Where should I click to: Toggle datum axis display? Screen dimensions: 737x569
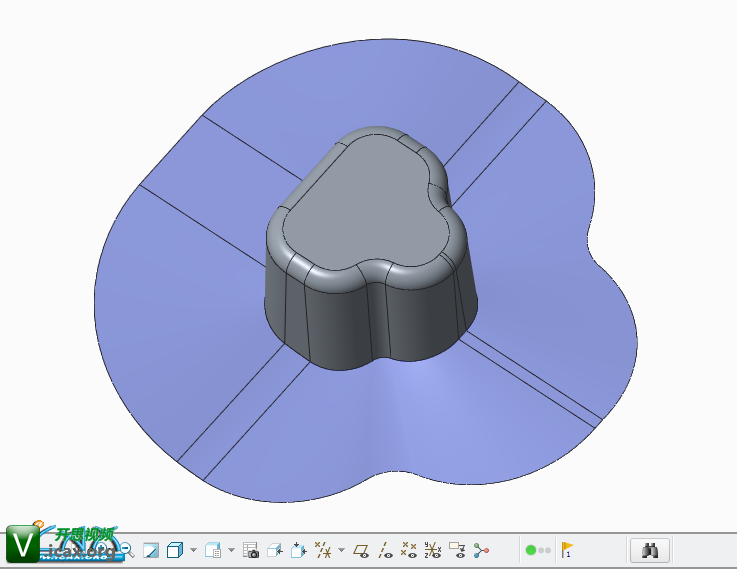point(385,550)
